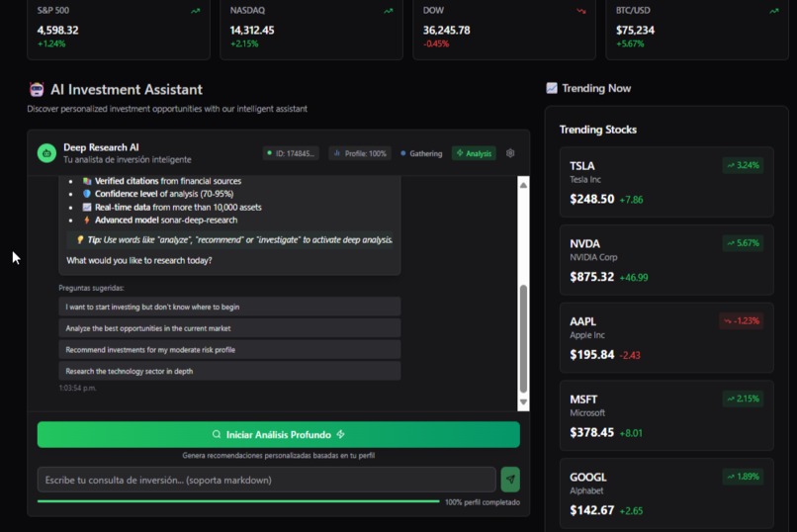This screenshot has width=797, height=532.
Task: Click the NASDAQ upward trend icon
Action: (389, 11)
